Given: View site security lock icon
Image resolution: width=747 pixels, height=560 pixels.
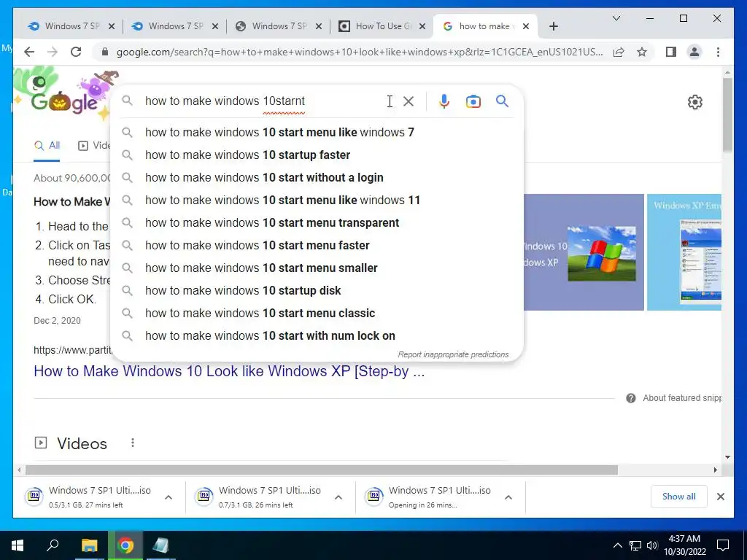Looking at the screenshot, I should pyautogui.click(x=105, y=52).
